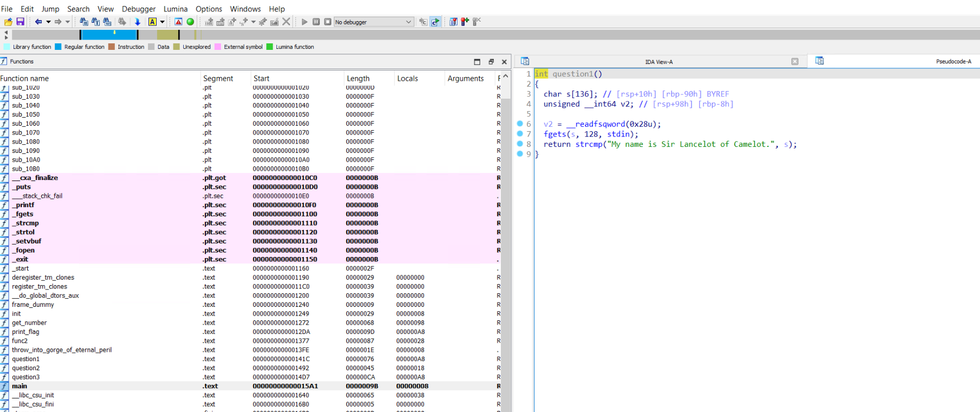Click the red and green plus icon

pos(465,22)
